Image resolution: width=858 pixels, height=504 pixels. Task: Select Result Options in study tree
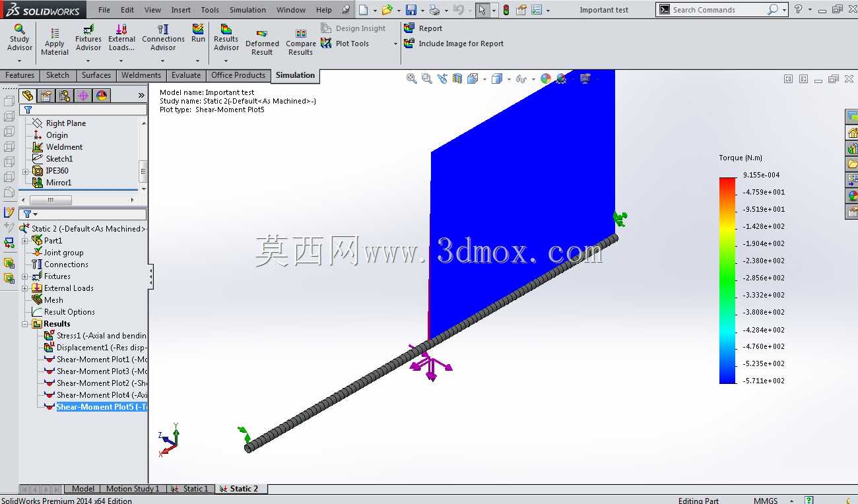pyautogui.click(x=63, y=312)
